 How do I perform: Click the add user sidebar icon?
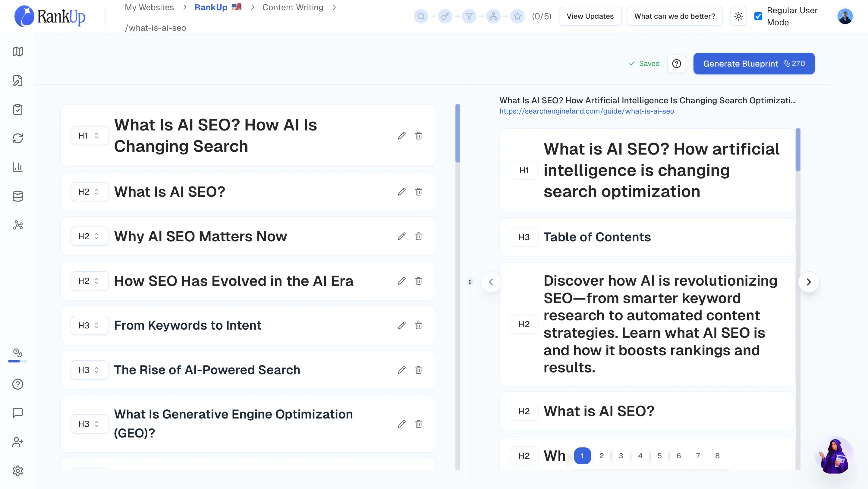tap(17, 442)
